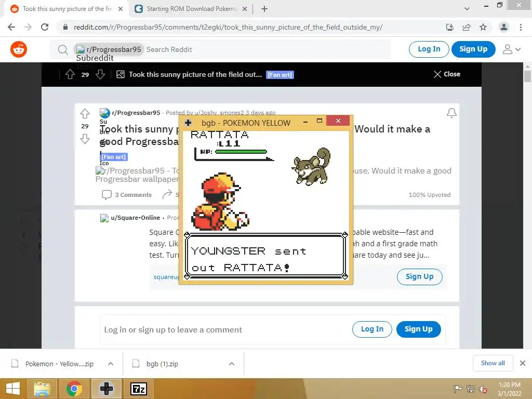Upvote from the black post header bar
The height and width of the screenshot is (399, 532).
coord(70,74)
